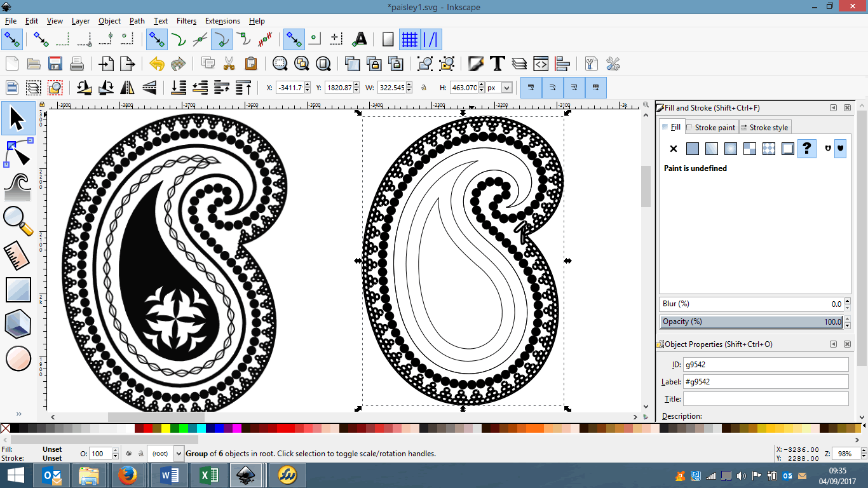
Task: Open the Text and Font dialog icon
Action: coord(498,64)
